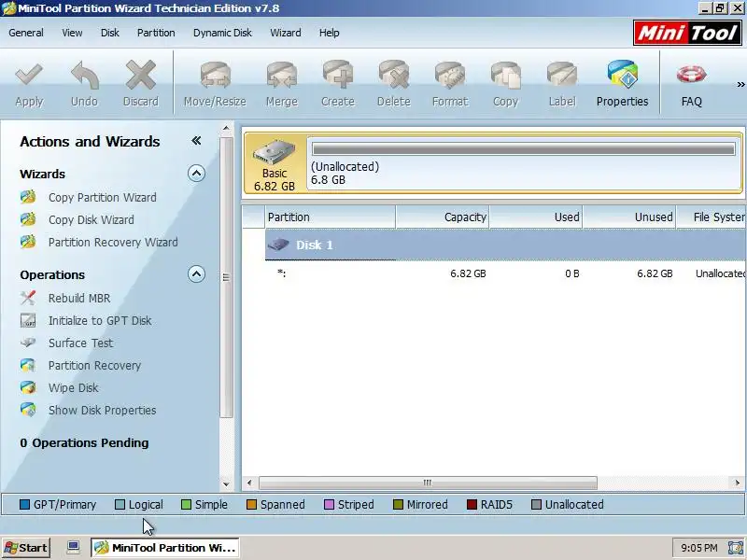Click the RAID5 legend color swatch
The height and width of the screenshot is (560, 747).
(472, 504)
